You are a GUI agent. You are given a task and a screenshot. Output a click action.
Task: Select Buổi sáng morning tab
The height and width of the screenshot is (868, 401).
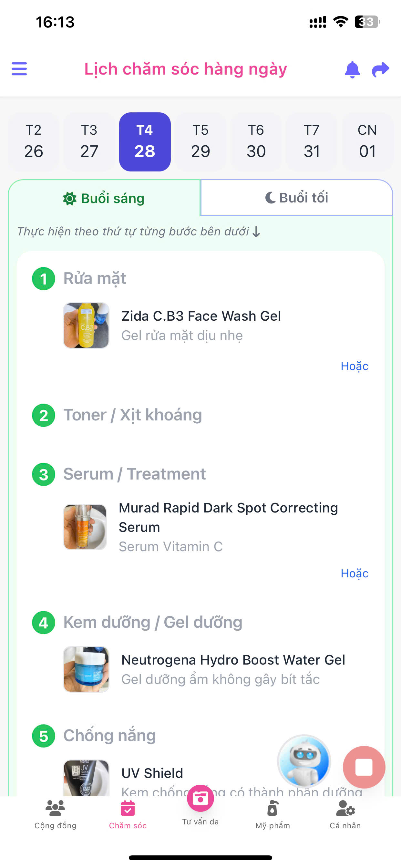pyautogui.click(x=104, y=198)
